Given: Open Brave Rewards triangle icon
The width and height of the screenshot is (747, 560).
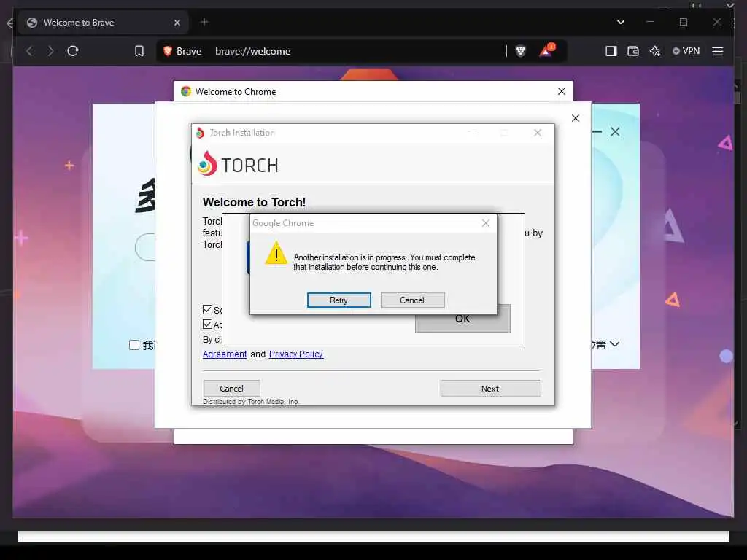Looking at the screenshot, I should (x=546, y=50).
